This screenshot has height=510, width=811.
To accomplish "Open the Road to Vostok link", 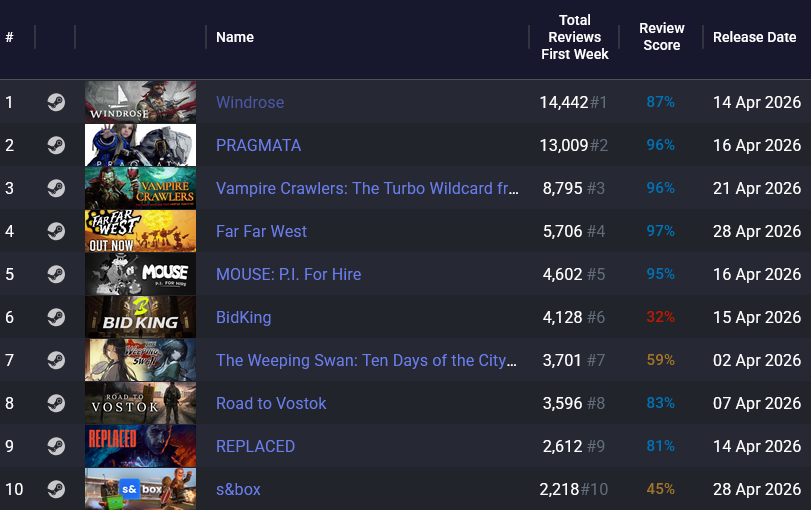I will click(271, 403).
